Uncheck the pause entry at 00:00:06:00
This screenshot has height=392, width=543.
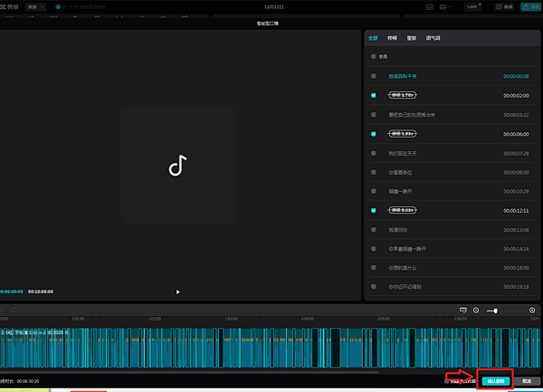click(373, 133)
